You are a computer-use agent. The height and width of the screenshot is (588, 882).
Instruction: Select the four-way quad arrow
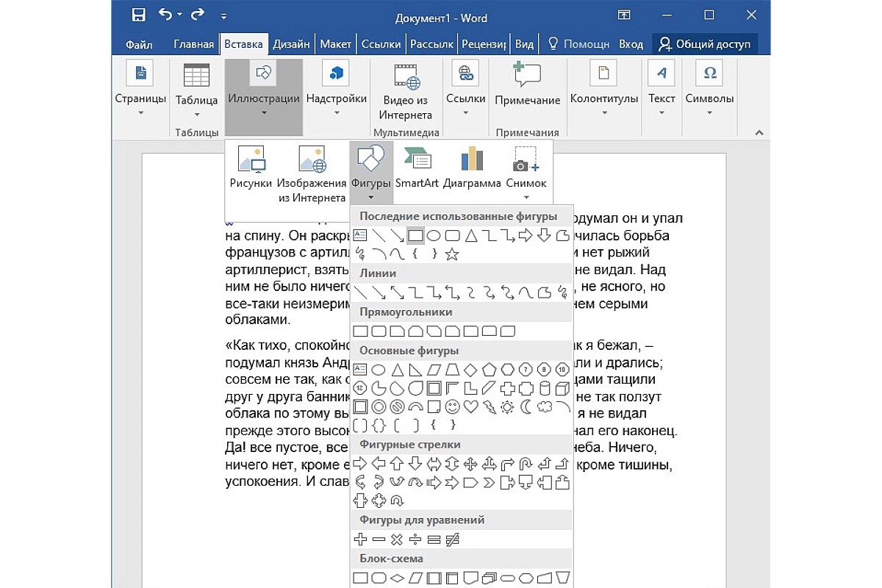pos(470,464)
